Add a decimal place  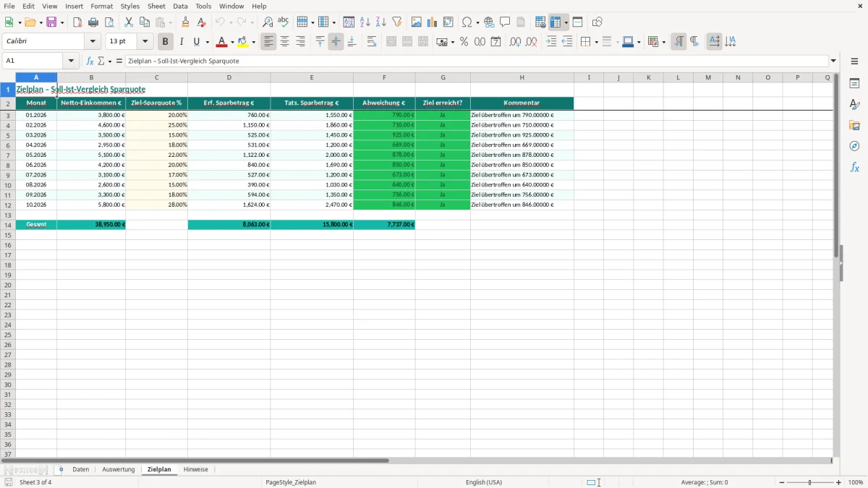click(515, 42)
